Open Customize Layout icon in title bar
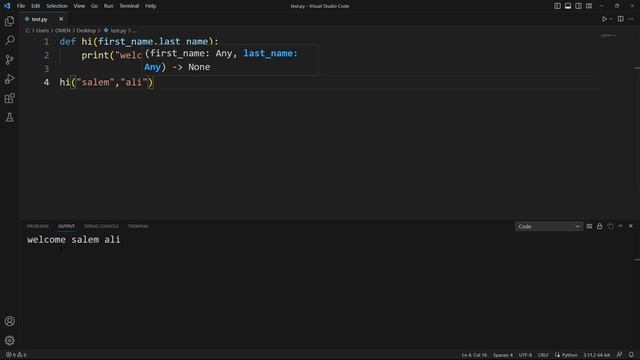Image resolution: width=640 pixels, height=360 pixels. (589, 6)
